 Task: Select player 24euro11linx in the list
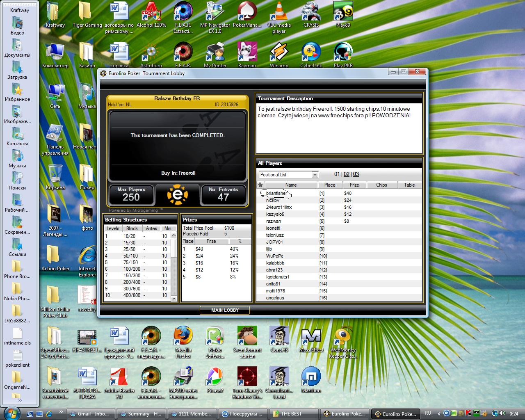pos(339,207)
